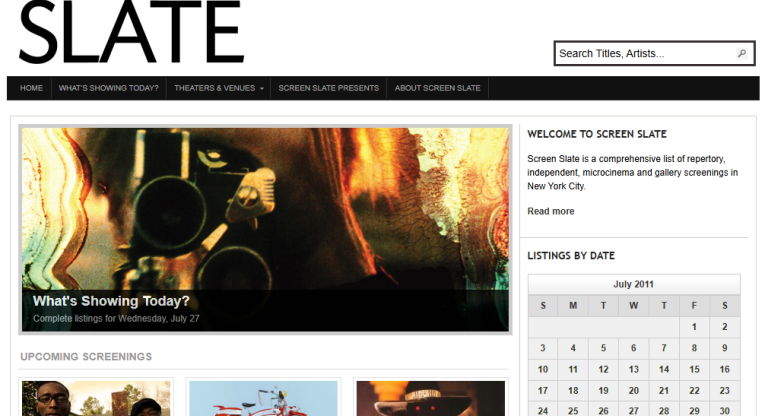The height and width of the screenshot is (416, 768).
Task: Click the featured banner's complete listings caption
Action: click(x=116, y=318)
